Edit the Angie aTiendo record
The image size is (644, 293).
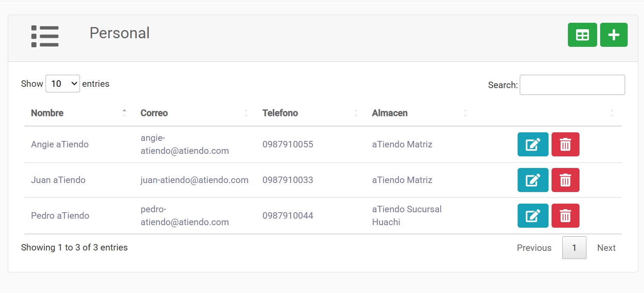[533, 144]
